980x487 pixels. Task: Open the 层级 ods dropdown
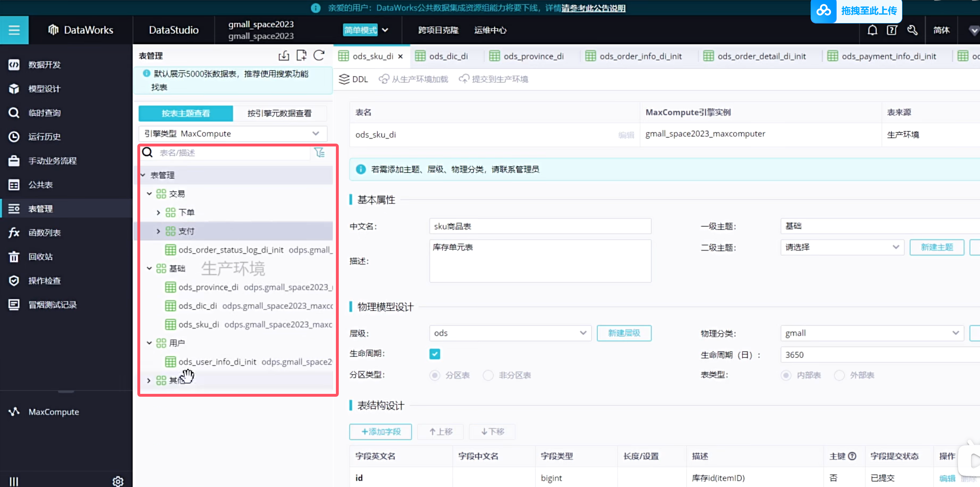point(510,333)
